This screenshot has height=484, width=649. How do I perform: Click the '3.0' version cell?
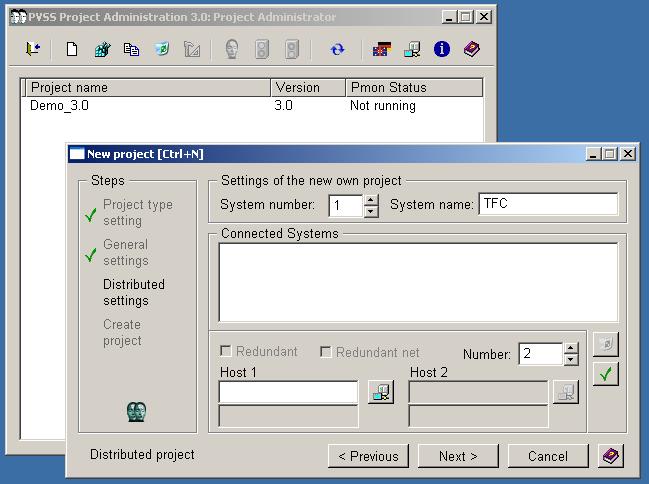pyautogui.click(x=284, y=106)
